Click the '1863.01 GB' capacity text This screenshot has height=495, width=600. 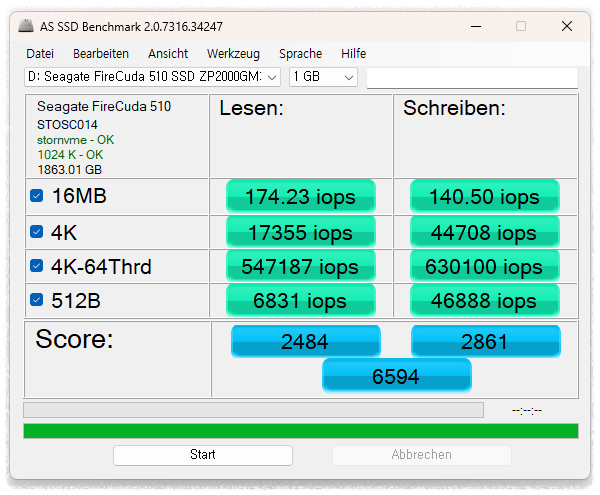pyautogui.click(x=70, y=170)
